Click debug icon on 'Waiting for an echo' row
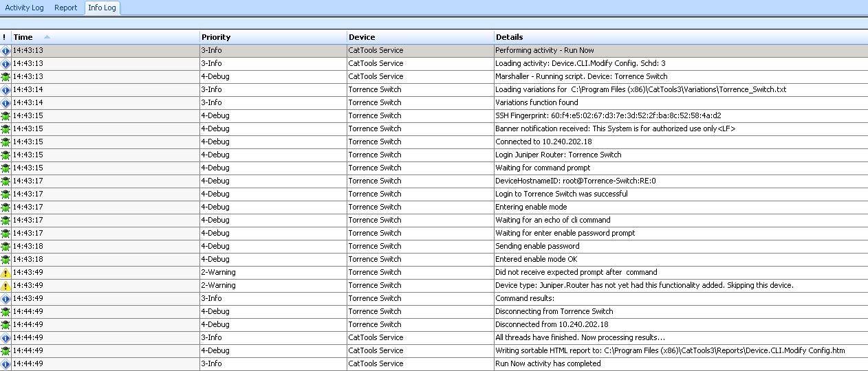This screenshot has height=371, width=868. tap(6, 221)
